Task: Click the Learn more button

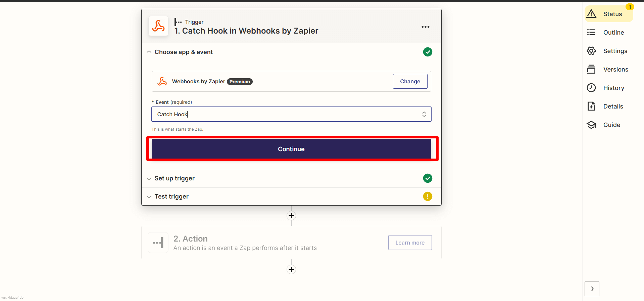Action: click(x=410, y=243)
